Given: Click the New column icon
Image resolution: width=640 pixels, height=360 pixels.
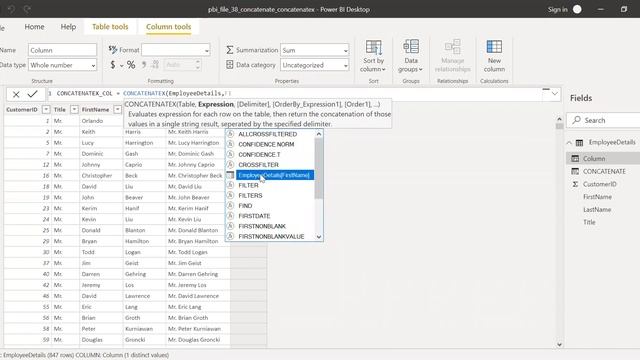Looking at the screenshot, I should coord(494,47).
